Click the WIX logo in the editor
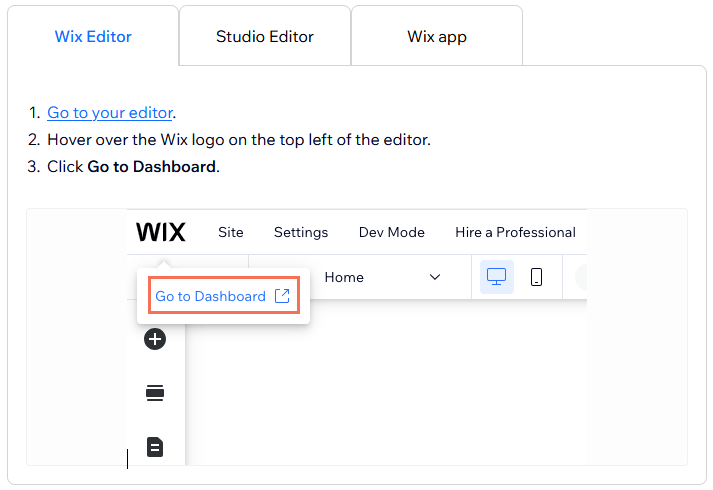Screen dimensions: 713x490 (x=161, y=232)
